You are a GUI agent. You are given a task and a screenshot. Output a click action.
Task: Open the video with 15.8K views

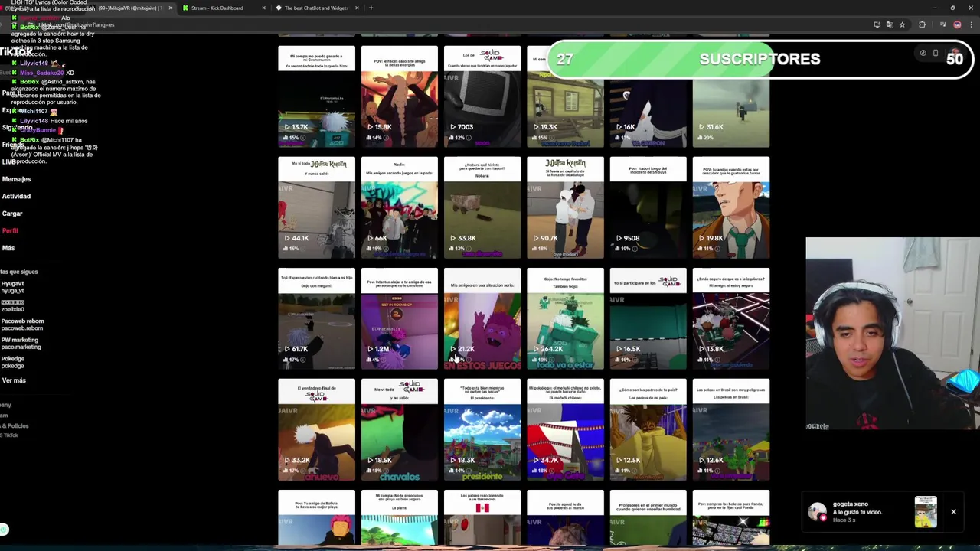click(x=399, y=96)
